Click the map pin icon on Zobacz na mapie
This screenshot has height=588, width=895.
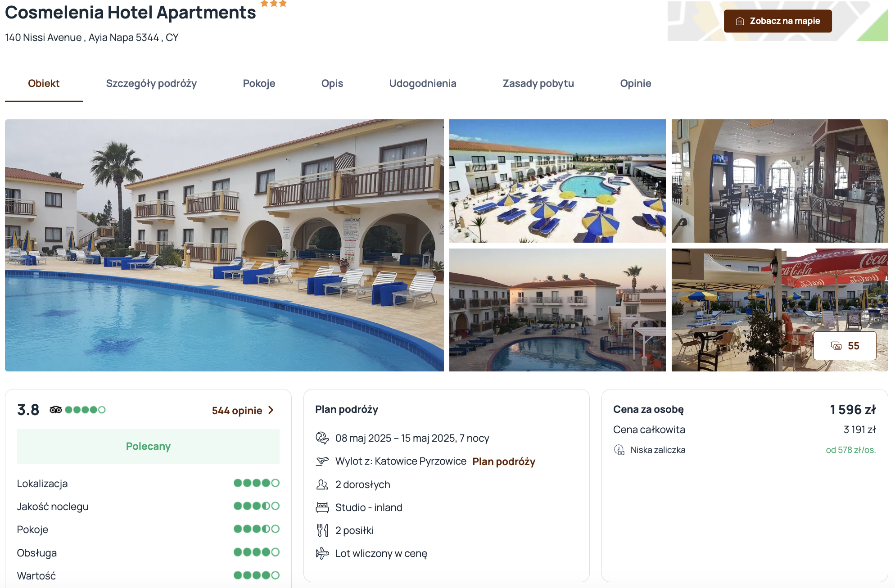pos(740,21)
